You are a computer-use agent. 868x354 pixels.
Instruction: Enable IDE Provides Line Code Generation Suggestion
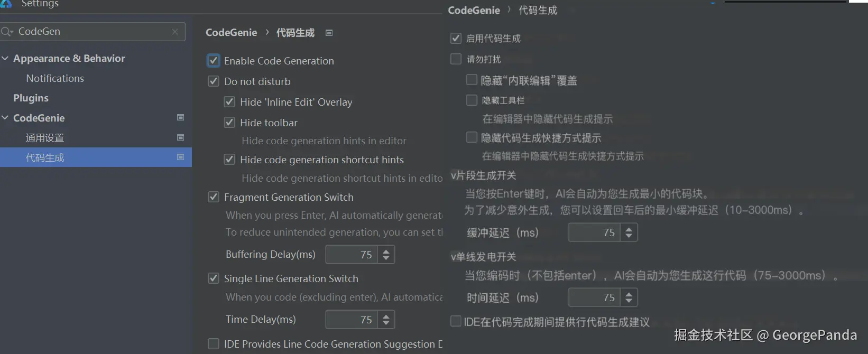[213, 343]
